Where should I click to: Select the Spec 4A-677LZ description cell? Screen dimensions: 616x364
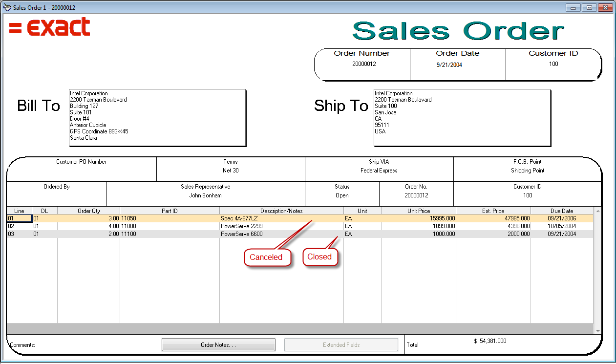tap(281, 219)
